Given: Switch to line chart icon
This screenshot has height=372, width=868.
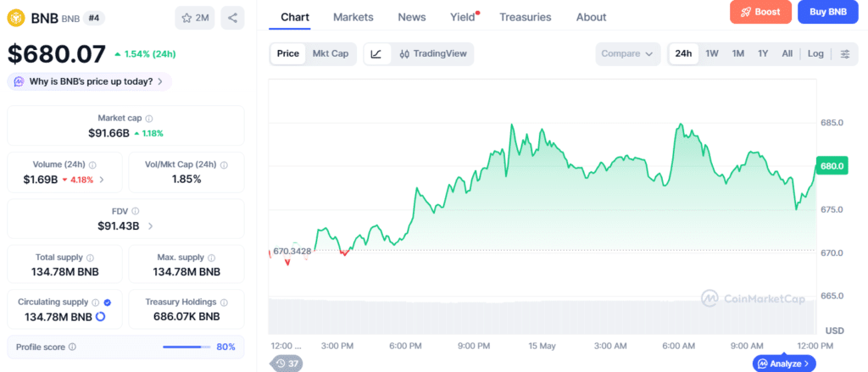Looking at the screenshot, I should [x=376, y=53].
